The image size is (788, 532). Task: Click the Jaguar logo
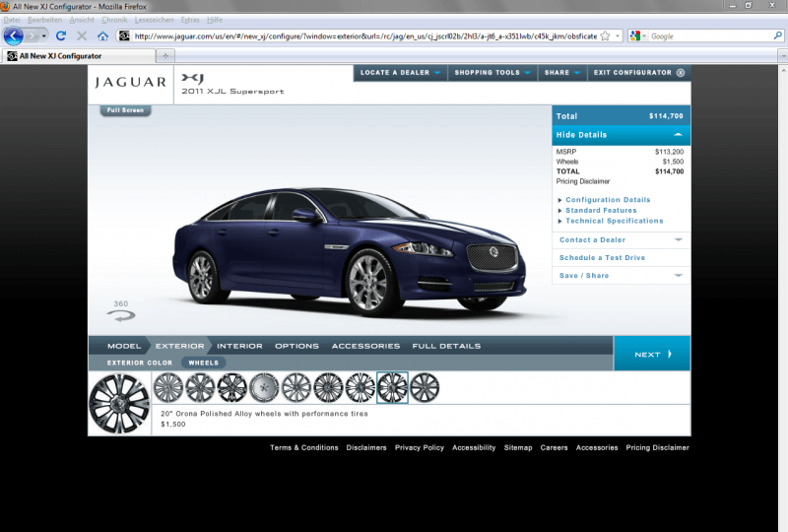pos(131,83)
